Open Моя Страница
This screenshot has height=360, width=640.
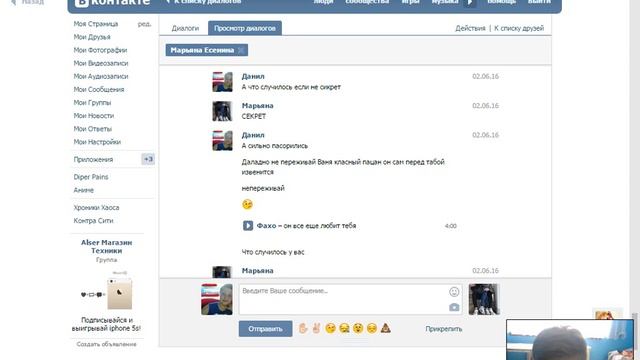click(96, 24)
